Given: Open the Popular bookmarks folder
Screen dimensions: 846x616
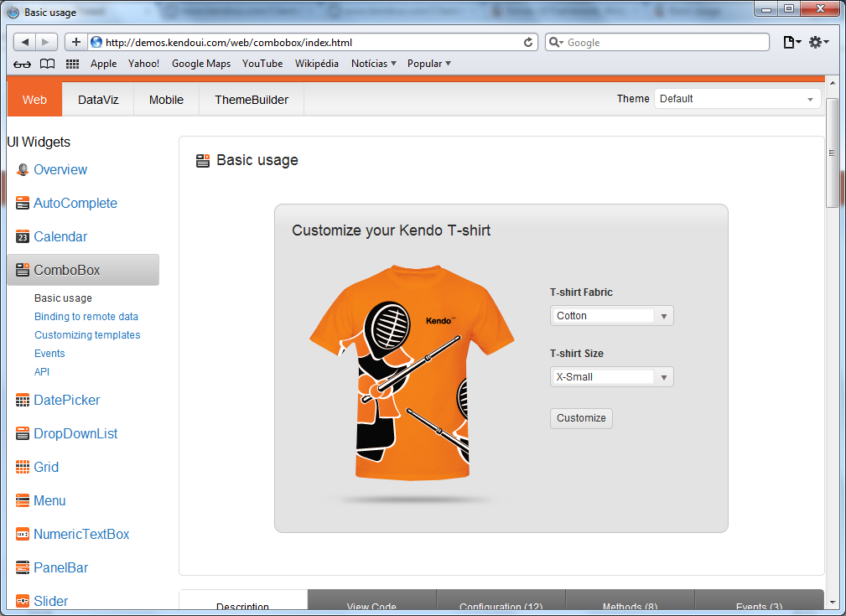Looking at the screenshot, I should [429, 64].
